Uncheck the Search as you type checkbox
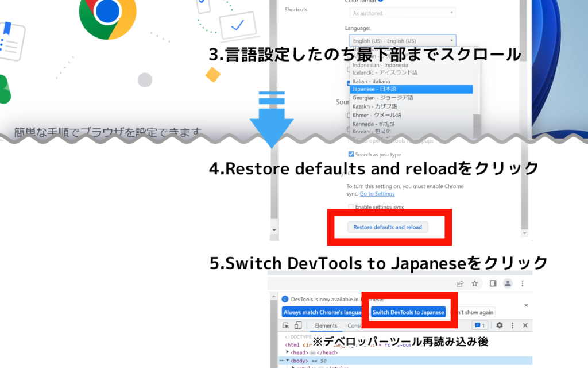Screen dimensions: 588x368 pyautogui.click(x=351, y=155)
